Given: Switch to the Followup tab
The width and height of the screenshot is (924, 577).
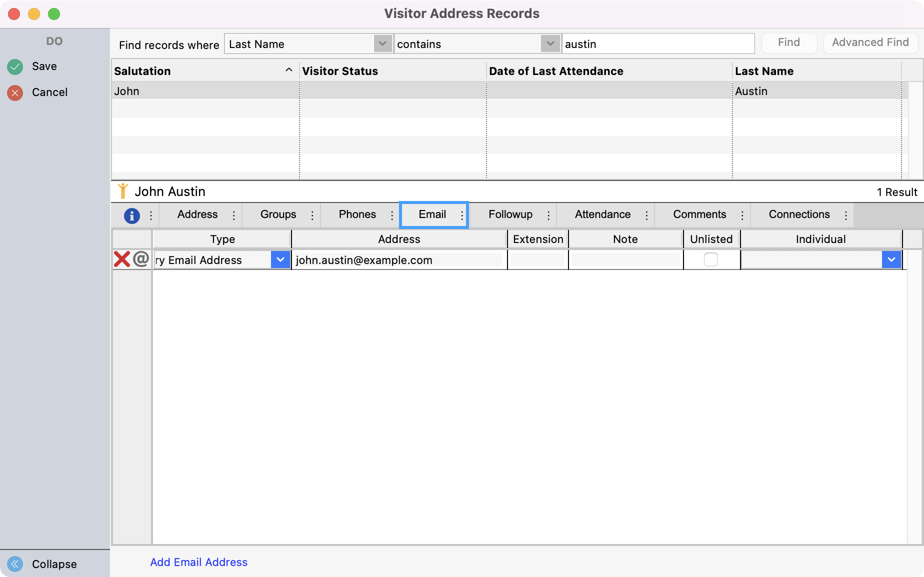Looking at the screenshot, I should (510, 214).
